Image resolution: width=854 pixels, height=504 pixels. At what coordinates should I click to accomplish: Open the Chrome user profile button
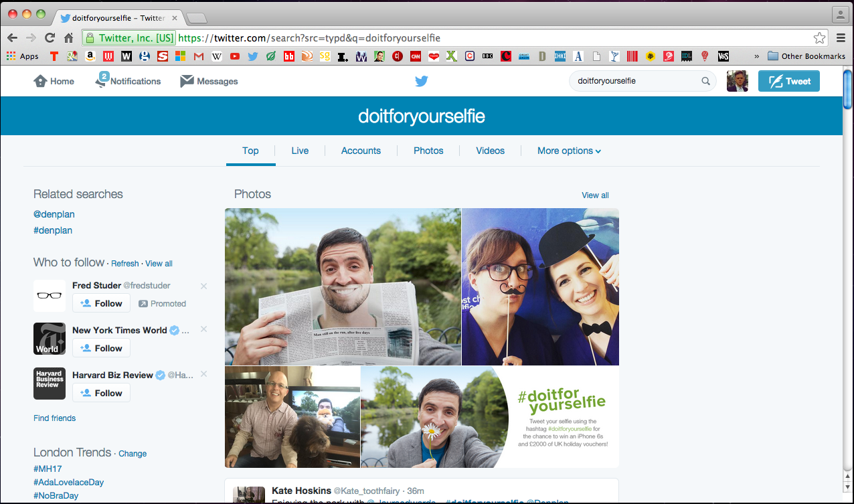tap(840, 14)
